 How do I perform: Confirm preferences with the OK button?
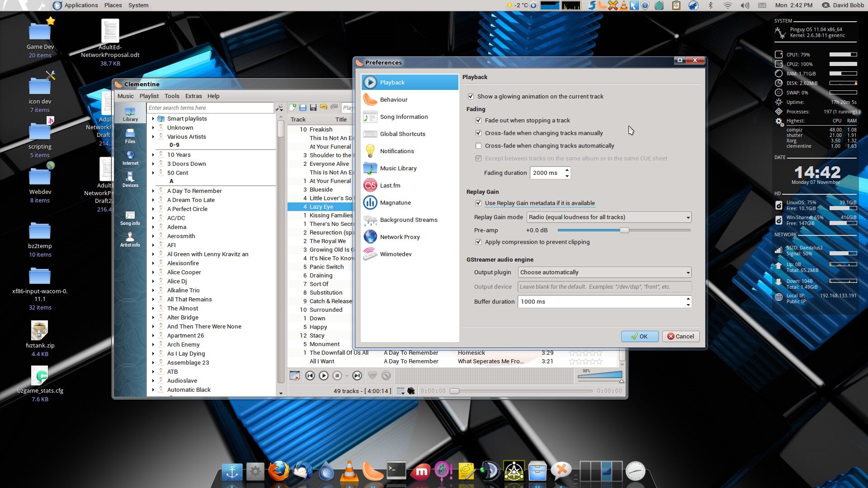click(x=639, y=336)
